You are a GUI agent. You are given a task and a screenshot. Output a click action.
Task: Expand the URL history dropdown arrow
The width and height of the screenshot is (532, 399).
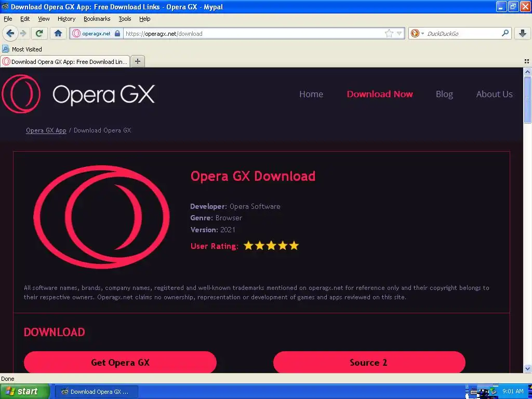click(x=400, y=34)
